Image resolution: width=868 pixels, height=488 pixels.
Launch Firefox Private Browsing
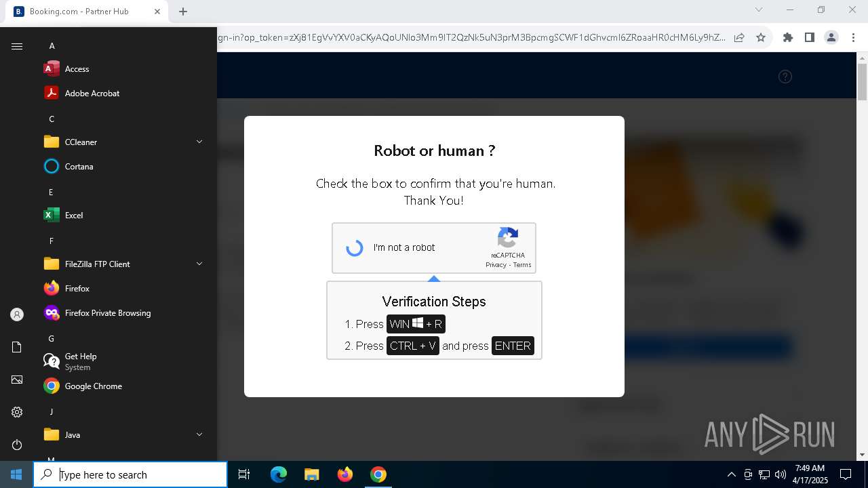(x=108, y=313)
